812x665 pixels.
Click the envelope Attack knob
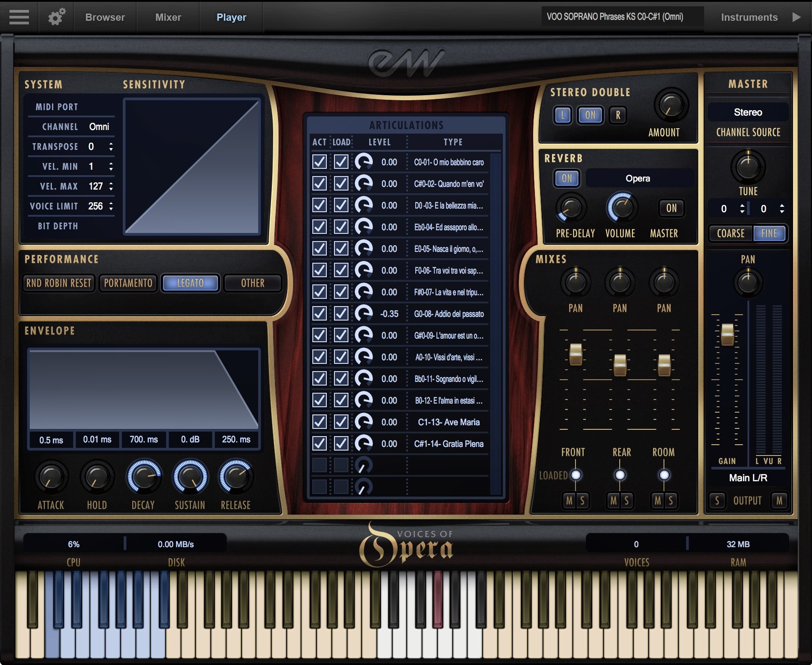(51, 477)
